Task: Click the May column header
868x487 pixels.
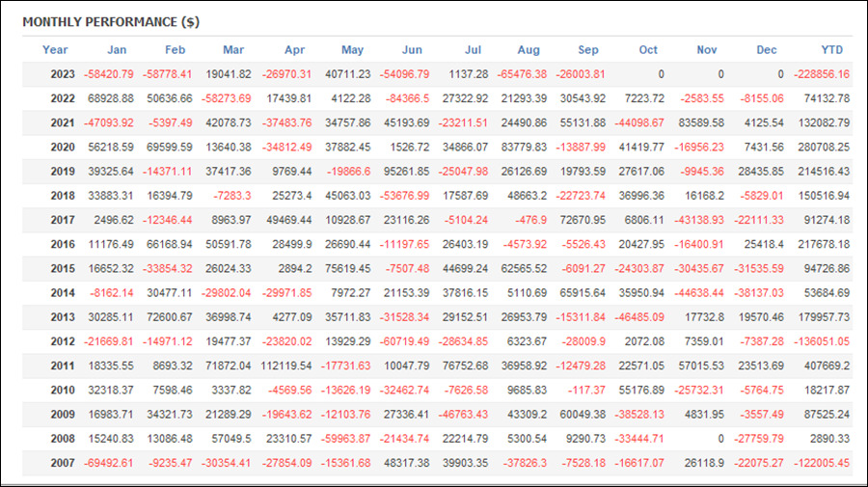Action: [352, 50]
